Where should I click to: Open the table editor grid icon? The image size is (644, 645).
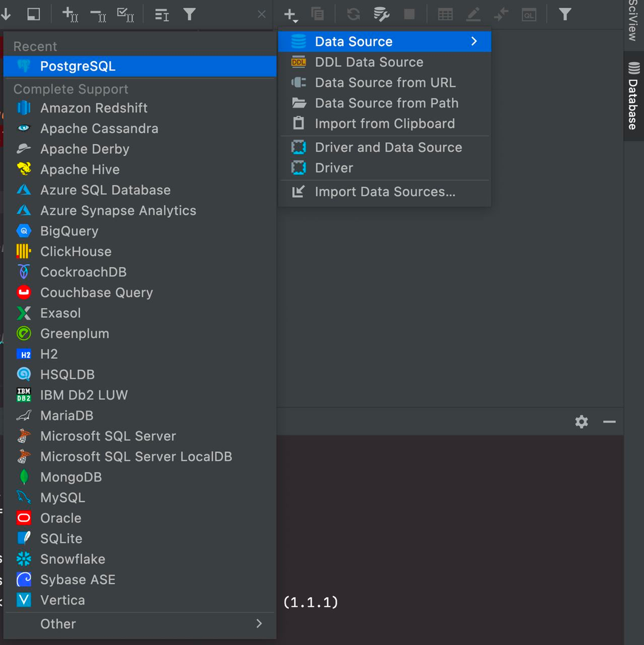tap(445, 15)
